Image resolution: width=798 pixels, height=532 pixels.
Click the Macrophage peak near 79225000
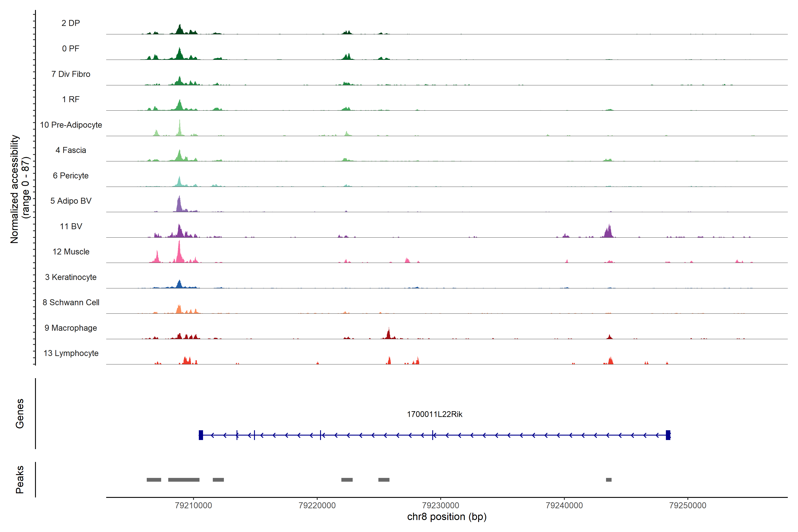[389, 334]
